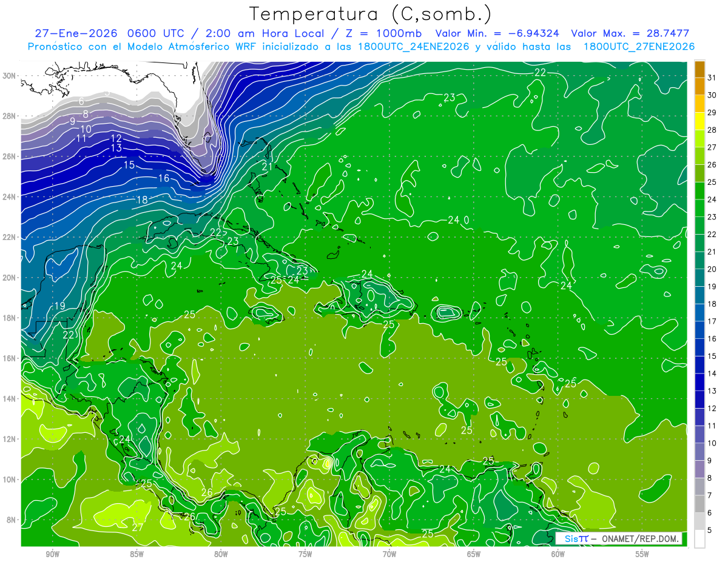Screen dimensions: 728x562
Task: Click the '80W' longitude axis label
Action: [x=221, y=555]
